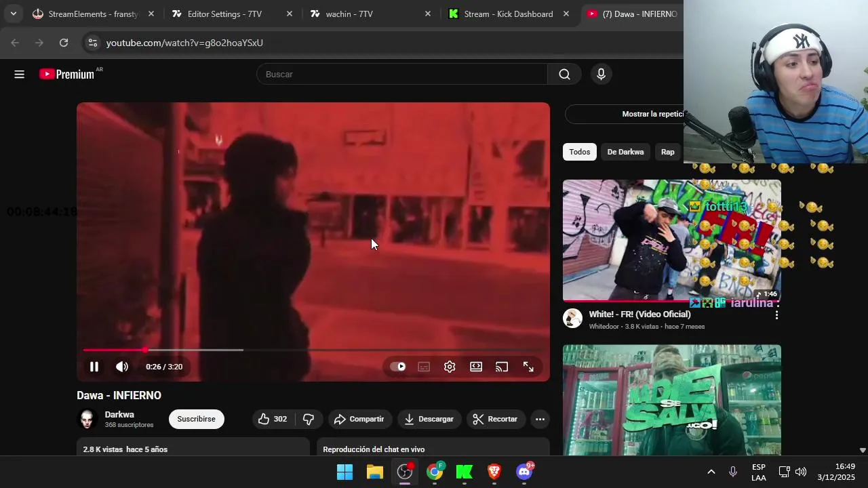Click the search magnifier button

tap(564, 75)
